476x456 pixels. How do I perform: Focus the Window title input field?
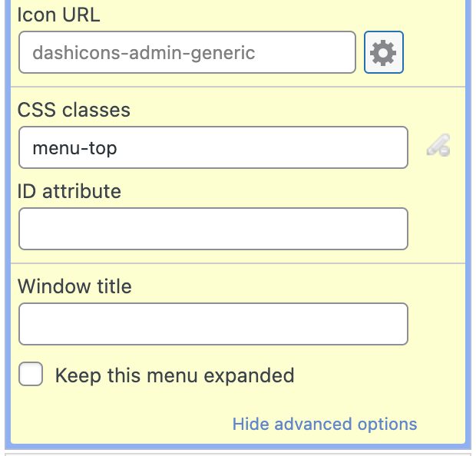pyautogui.click(x=213, y=324)
